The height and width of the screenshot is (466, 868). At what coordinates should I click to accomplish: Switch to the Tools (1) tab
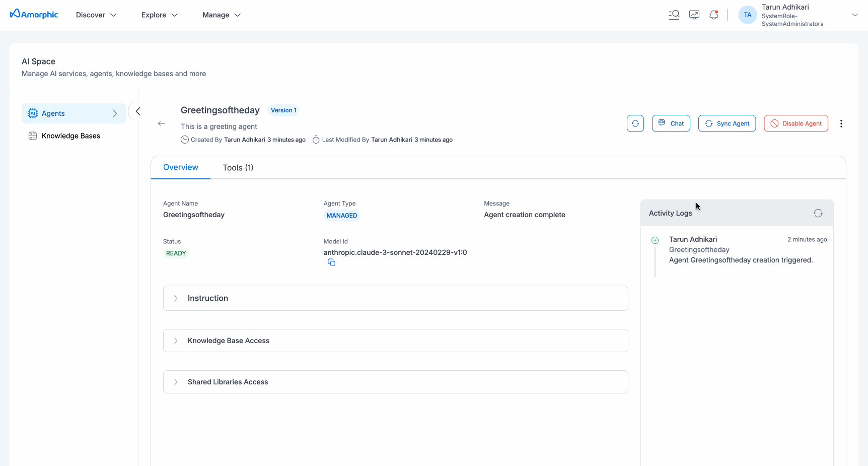(238, 168)
